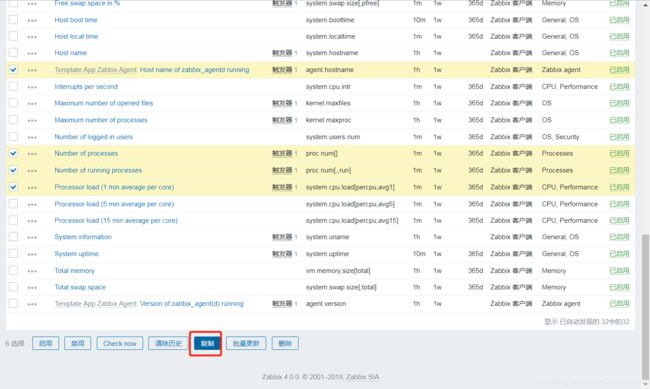
Task: Open the three-dot menu for Host boot time
Action: (32, 20)
